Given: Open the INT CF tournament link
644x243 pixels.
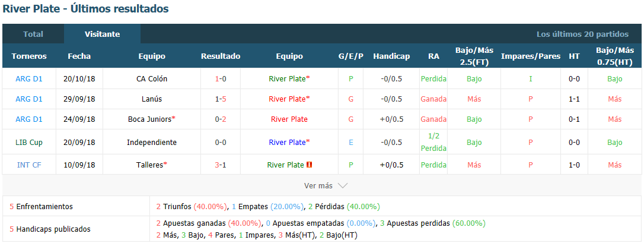Looking at the screenshot, I should (28, 165).
